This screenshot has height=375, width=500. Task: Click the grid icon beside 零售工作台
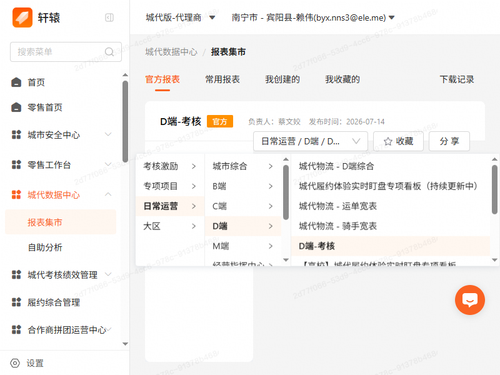click(16, 165)
